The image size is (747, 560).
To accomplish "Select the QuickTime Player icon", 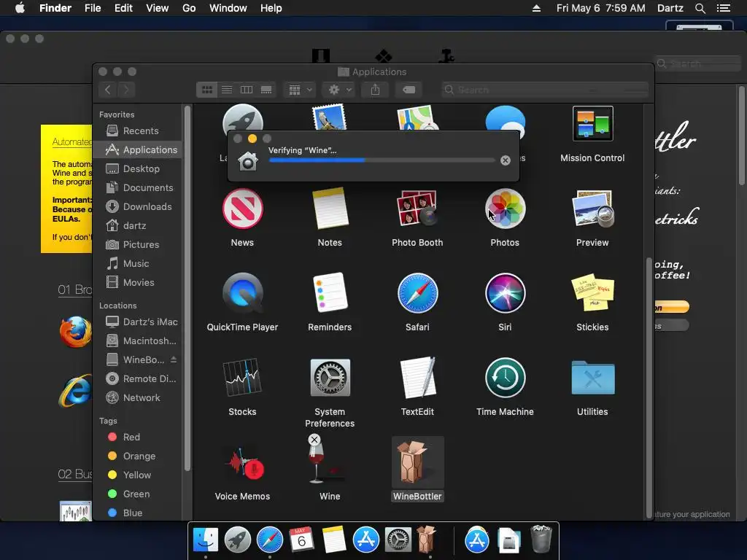I will pyautogui.click(x=242, y=293).
